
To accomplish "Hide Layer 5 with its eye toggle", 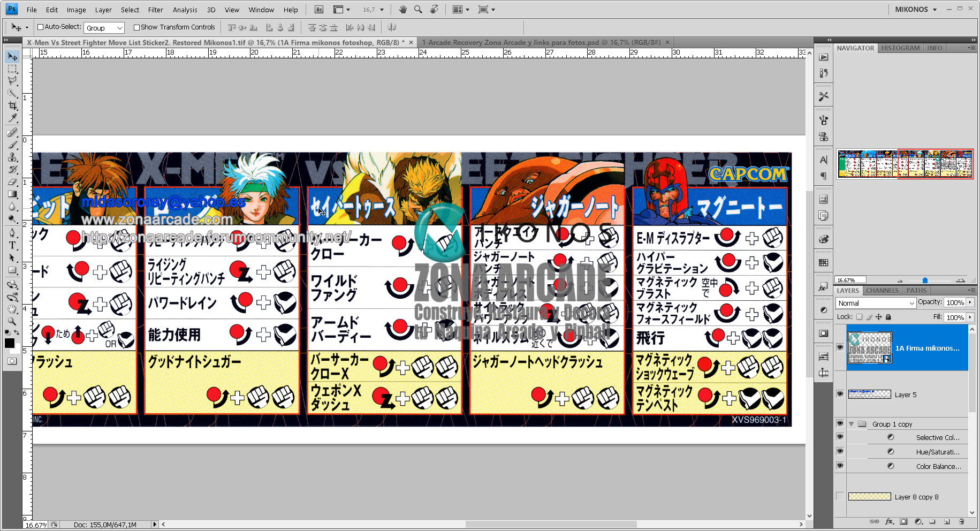I will (840, 395).
